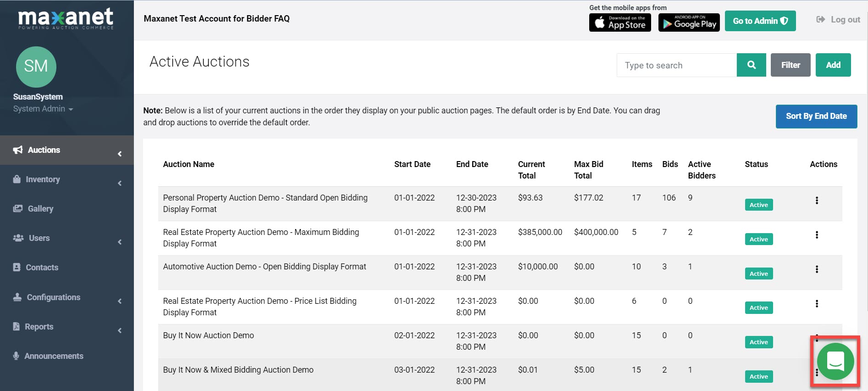
Task: Click the Download on the App Store badge
Action: point(619,22)
